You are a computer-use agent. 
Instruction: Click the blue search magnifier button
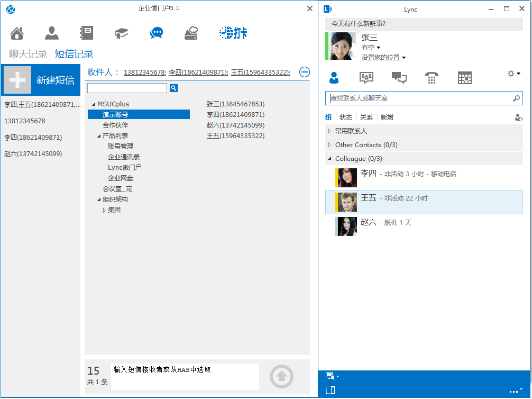pos(173,88)
